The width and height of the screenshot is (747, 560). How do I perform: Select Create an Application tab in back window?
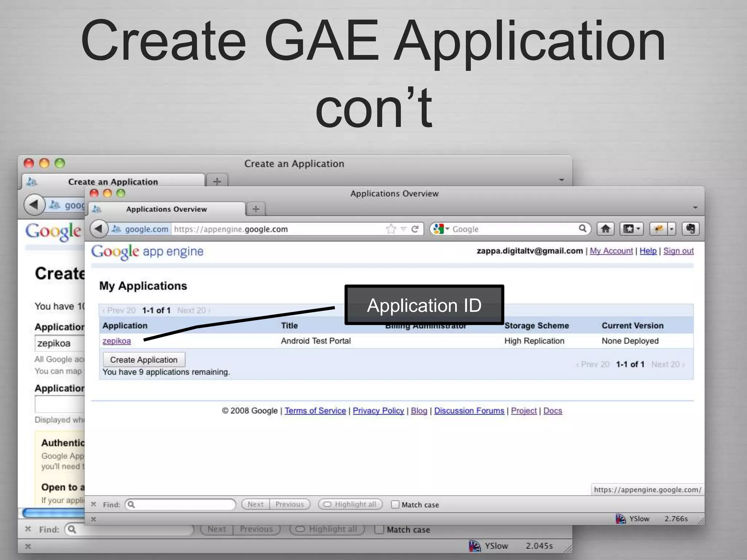coord(113,182)
